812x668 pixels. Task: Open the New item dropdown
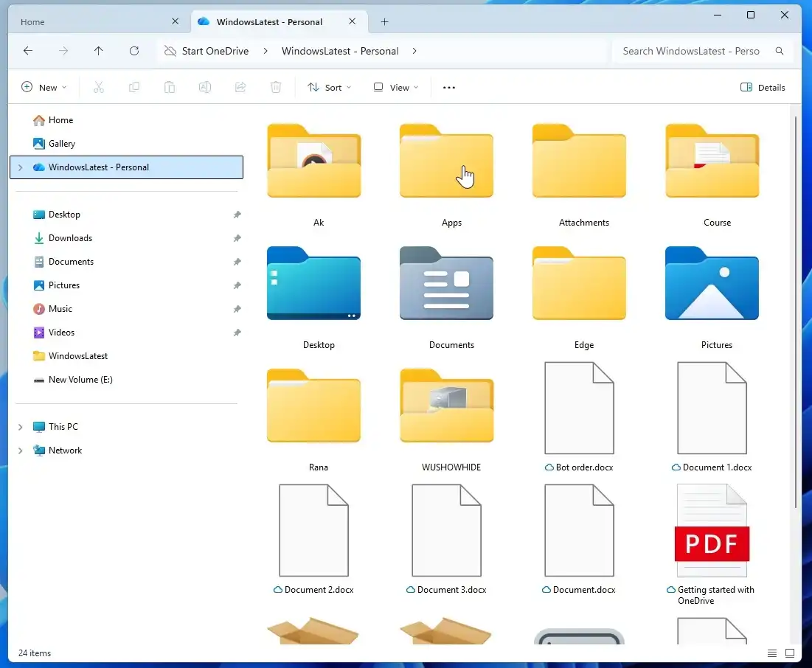click(44, 88)
